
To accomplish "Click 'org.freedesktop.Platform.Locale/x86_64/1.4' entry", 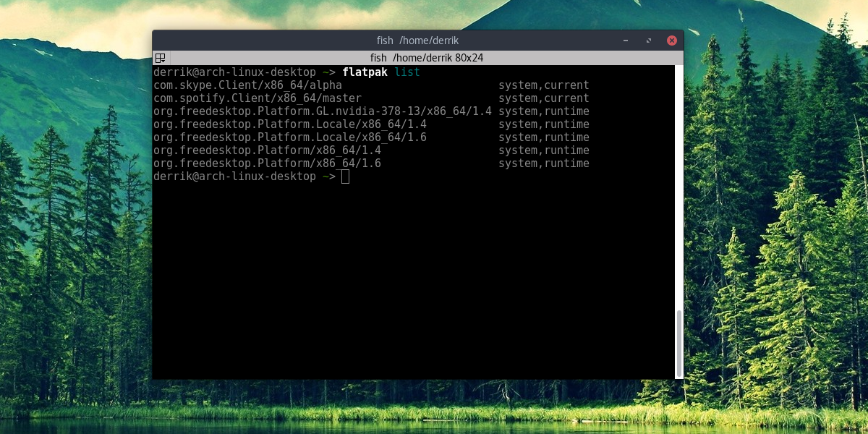I will point(290,124).
